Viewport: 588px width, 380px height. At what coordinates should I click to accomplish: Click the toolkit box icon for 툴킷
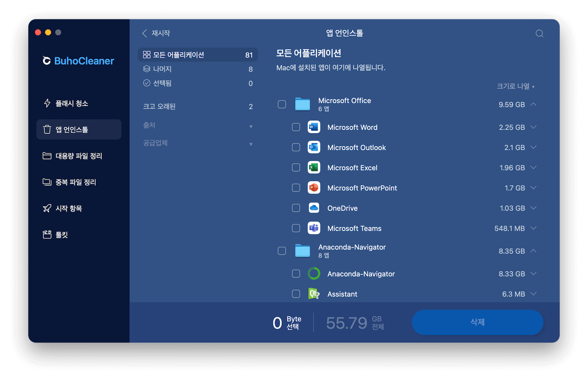tap(47, 235)
